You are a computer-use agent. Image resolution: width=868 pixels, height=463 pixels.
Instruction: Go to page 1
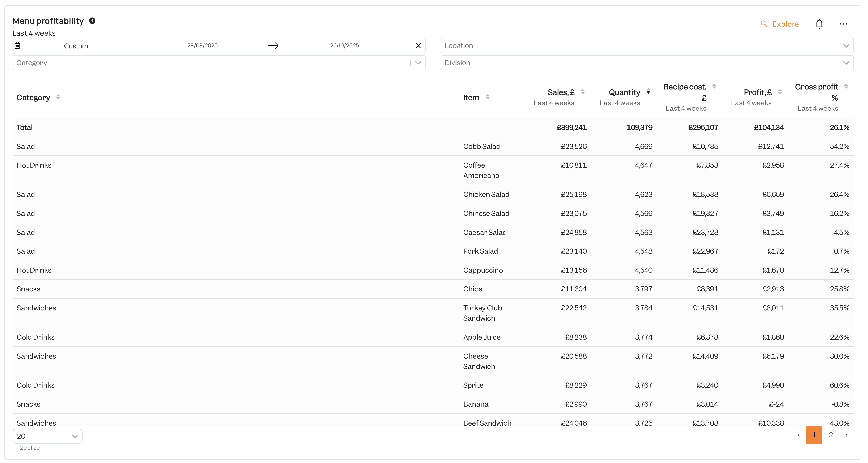tap(814, 435)
